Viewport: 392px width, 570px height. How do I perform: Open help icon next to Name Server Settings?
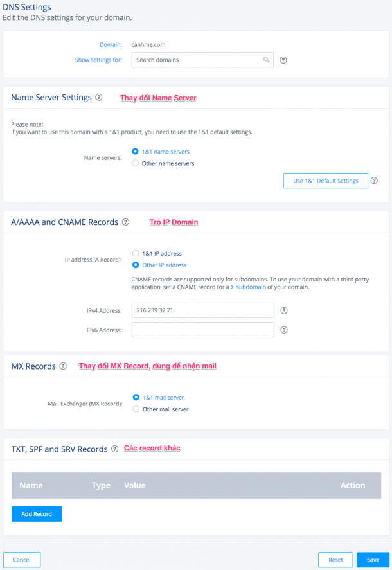pyautogui.click(x=99, y=98)
